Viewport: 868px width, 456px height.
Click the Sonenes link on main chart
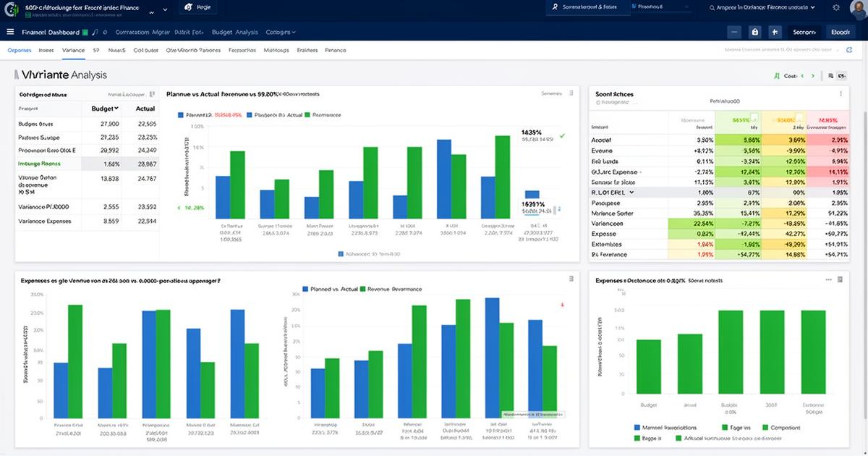[551, 93]
